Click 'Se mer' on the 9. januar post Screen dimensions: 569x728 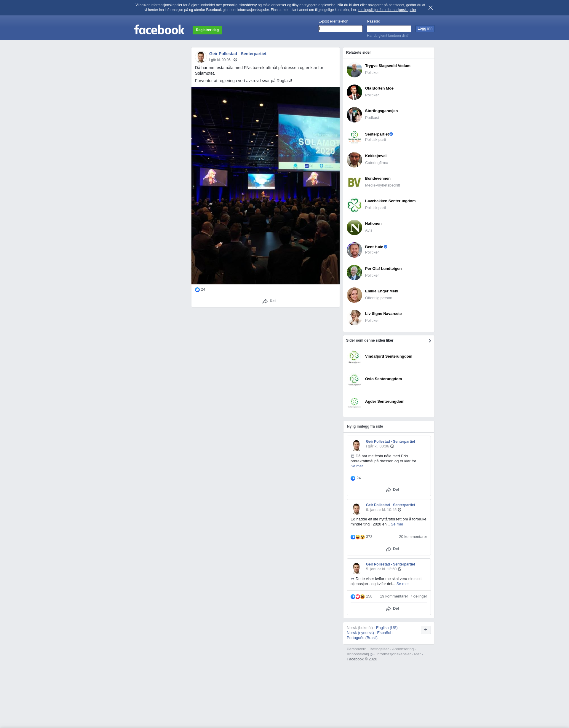click(x=397, y=524)
